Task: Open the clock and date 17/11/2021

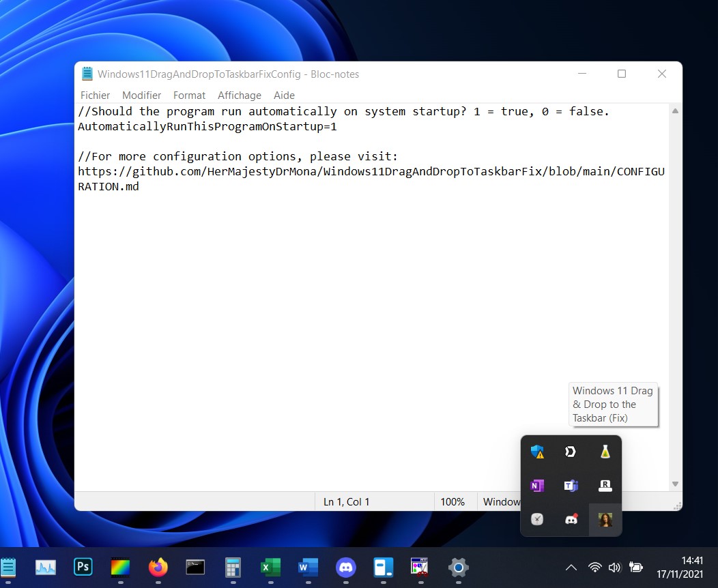Action: (x=680, y=568)
